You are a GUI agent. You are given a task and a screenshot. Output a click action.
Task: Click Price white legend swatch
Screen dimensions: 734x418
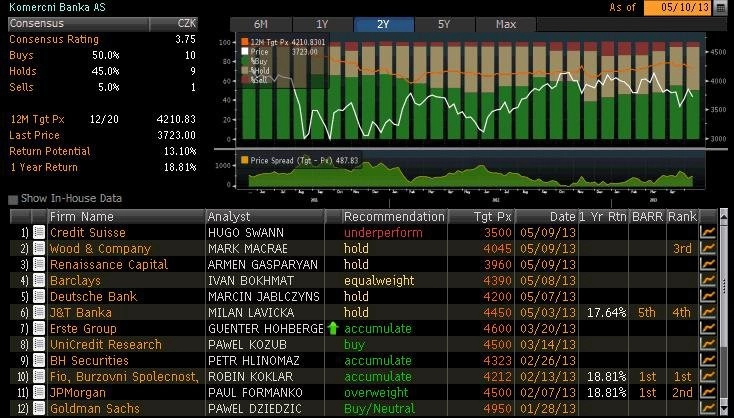pyautogui.click(x=245, y=51)
